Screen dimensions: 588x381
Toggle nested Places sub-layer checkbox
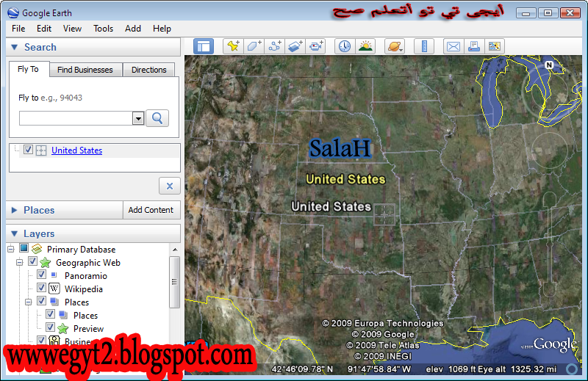pyautogui.click(x=50, y=314)
